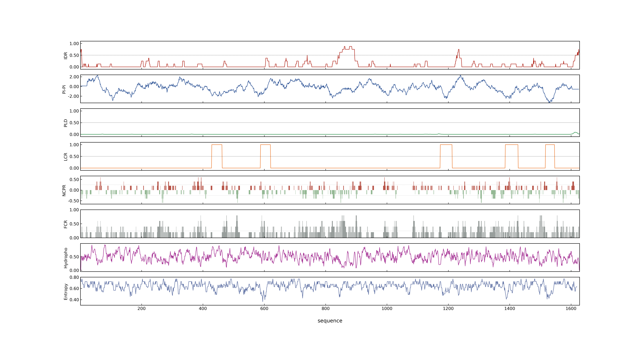This screenshot has height=343, width=644.
Task: Click the 0.60 tick on Entropy axis
Action: click(74, 289)
